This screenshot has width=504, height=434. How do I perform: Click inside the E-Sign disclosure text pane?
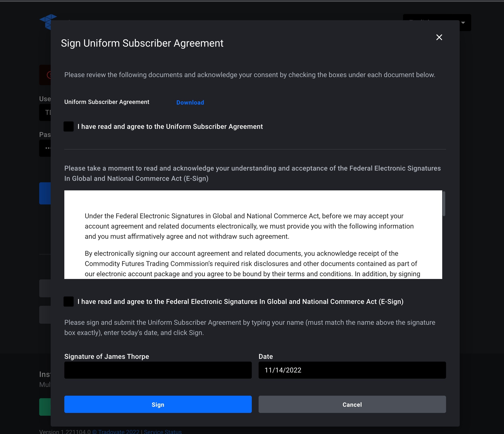pos(253,235)
